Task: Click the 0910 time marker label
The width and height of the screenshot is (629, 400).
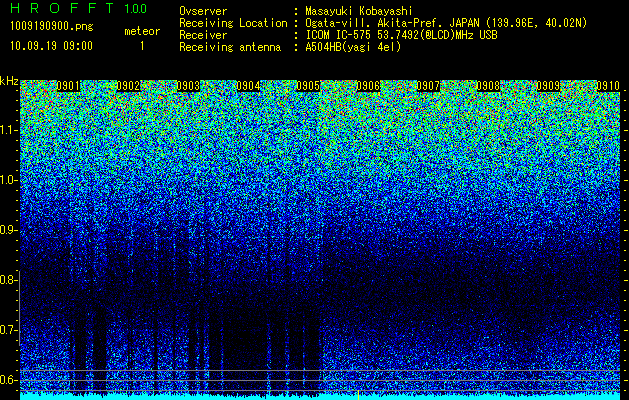Action: coord(608,86)
